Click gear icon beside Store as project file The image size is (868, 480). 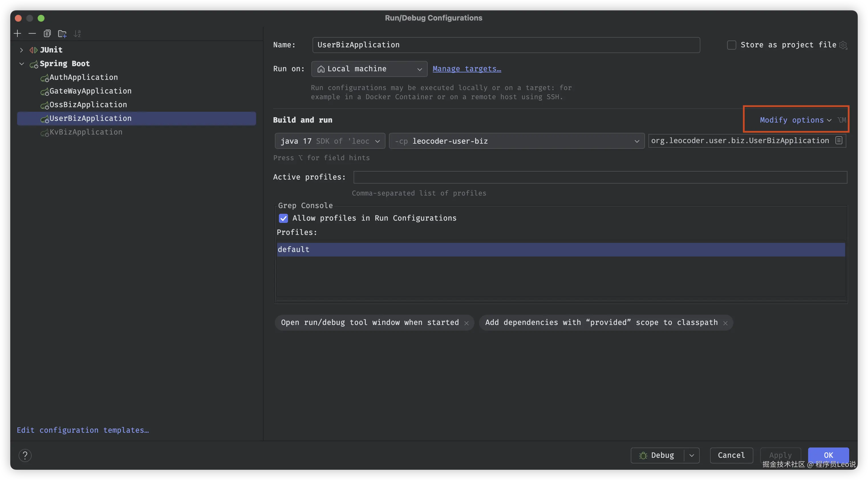coord(843,45)
